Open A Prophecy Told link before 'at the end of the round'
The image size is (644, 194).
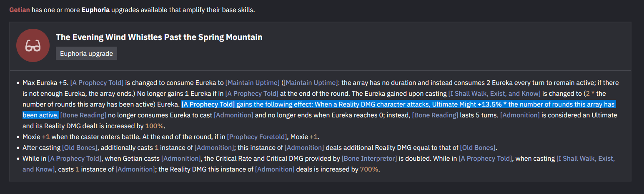pyautogui.click(x=252, y=93)
